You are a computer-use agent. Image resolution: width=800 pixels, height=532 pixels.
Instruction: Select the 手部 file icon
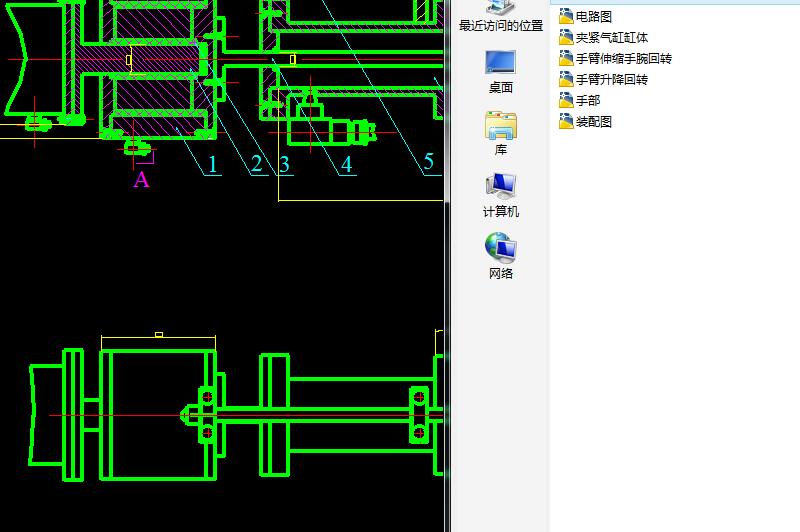point(566,100)
